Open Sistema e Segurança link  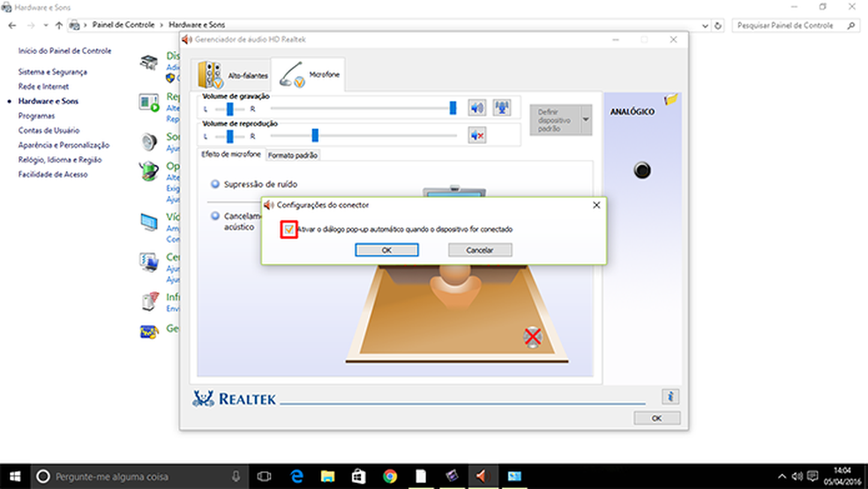[x=53, y=72]
